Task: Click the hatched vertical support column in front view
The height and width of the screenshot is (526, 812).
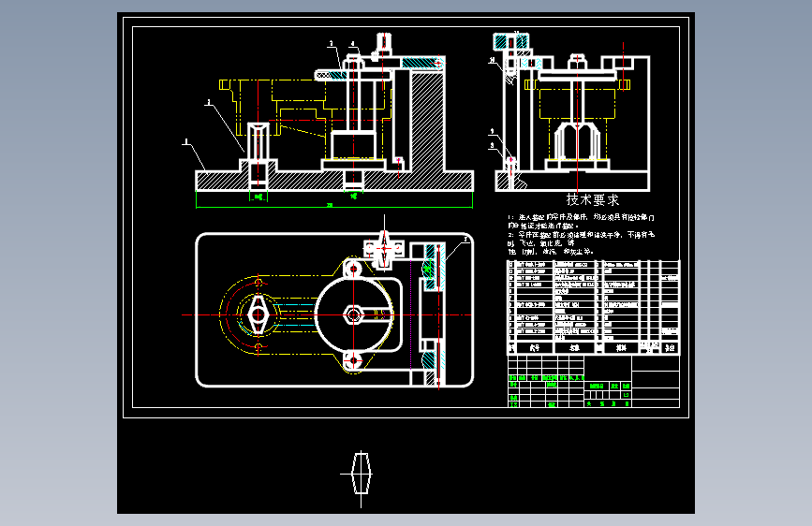Action: point(427,122)
